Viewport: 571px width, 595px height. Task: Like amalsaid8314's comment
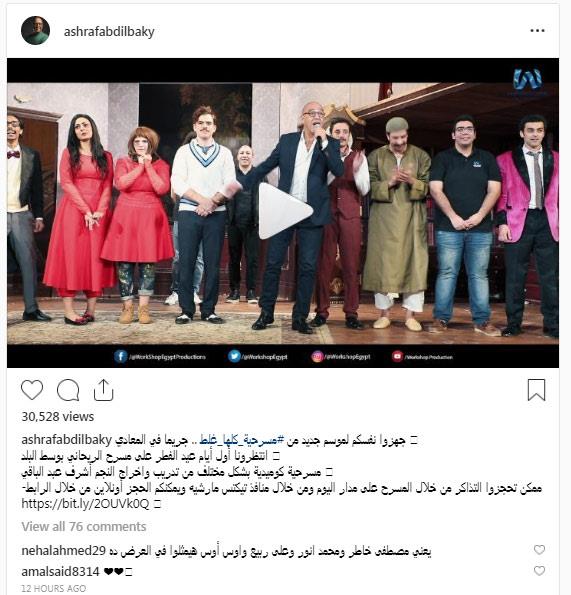click(x=539, y=570)
